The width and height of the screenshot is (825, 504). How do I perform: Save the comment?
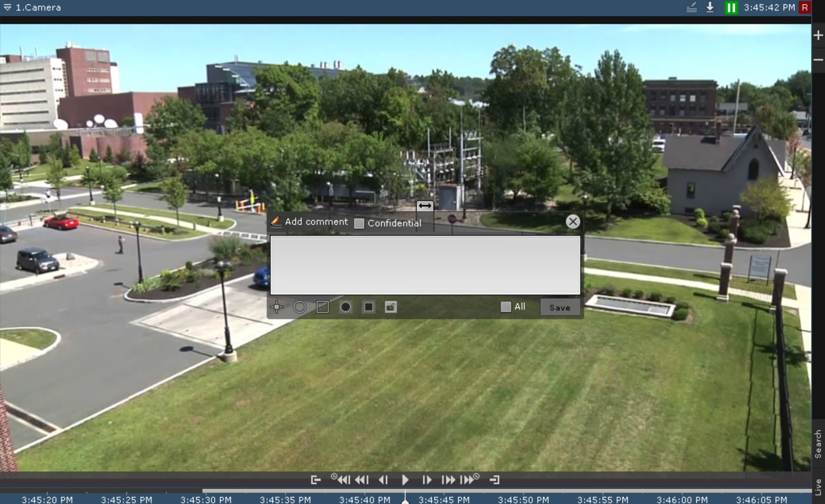(559, 307)
